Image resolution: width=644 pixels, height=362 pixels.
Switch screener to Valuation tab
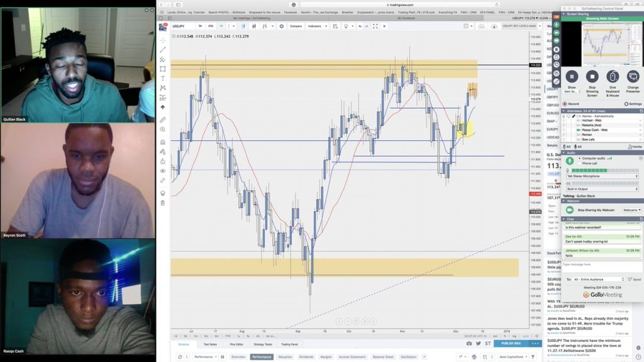pyautogui.click(x=285, y=357)
